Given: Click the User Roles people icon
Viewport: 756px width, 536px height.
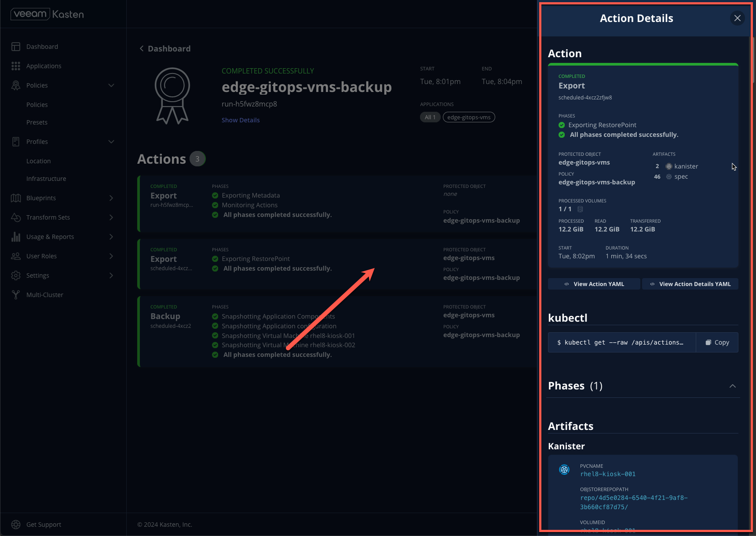Looking at the screenshot, I should click(16, 256).
